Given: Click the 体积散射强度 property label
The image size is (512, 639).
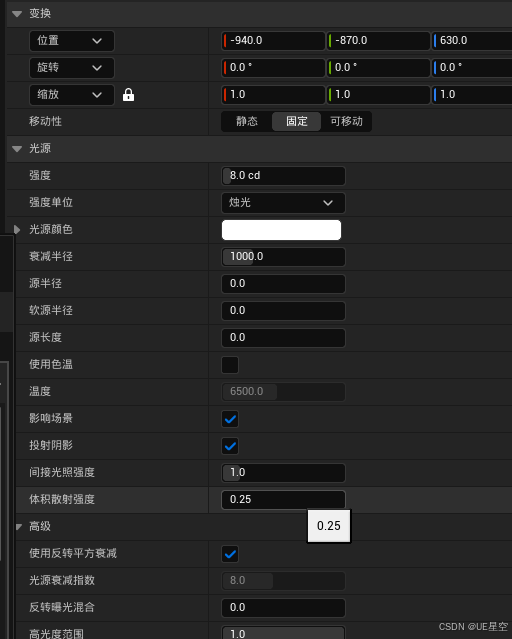Looking at the screenshot, I should tap(62, 500).
